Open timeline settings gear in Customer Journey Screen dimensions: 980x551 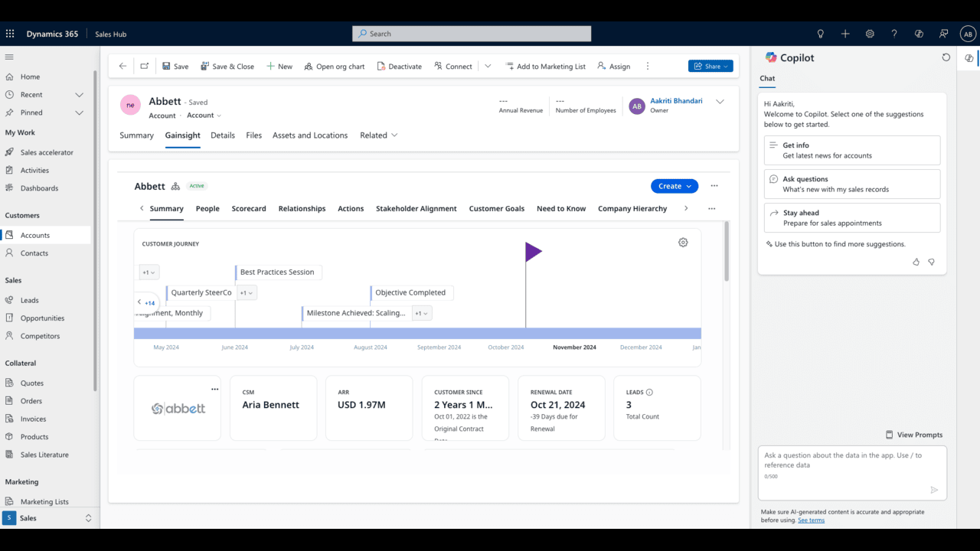683,243
